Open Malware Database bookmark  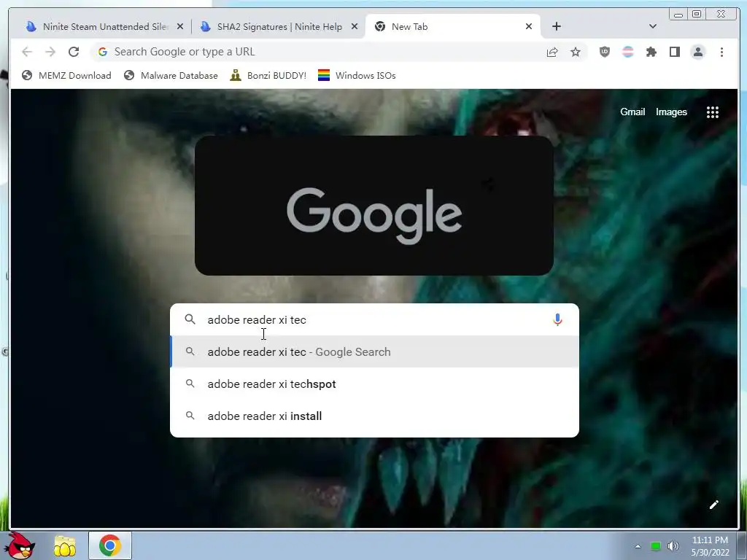(171, 75)
